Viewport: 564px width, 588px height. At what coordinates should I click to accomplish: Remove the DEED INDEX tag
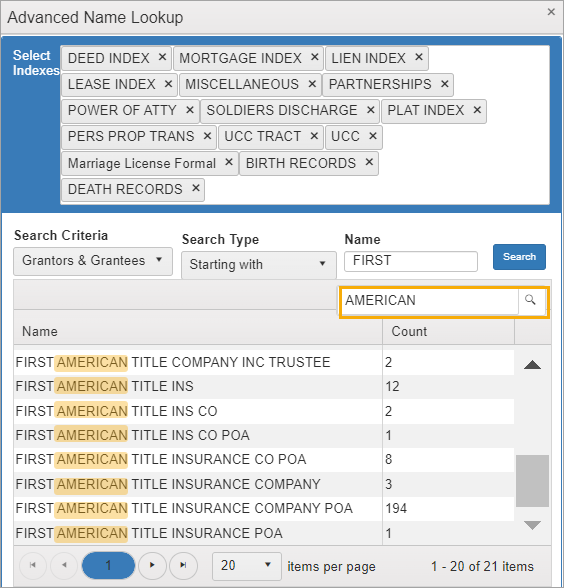(x=162, y=57)
